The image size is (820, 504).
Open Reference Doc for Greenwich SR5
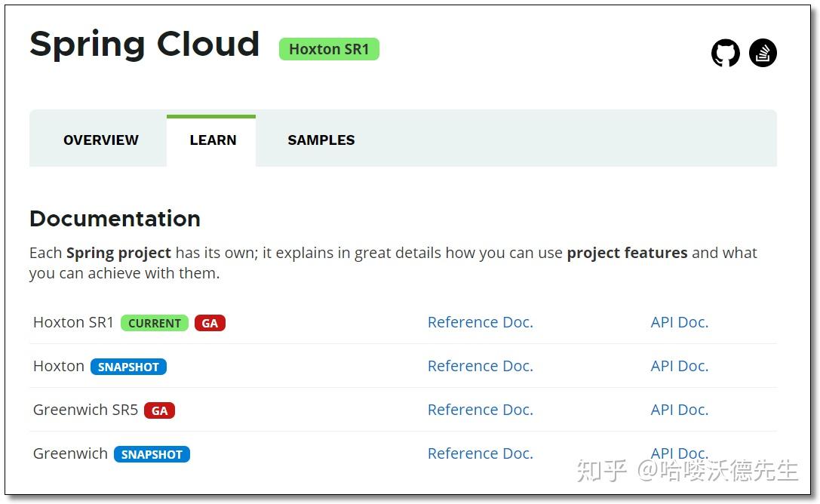(480, 410)
